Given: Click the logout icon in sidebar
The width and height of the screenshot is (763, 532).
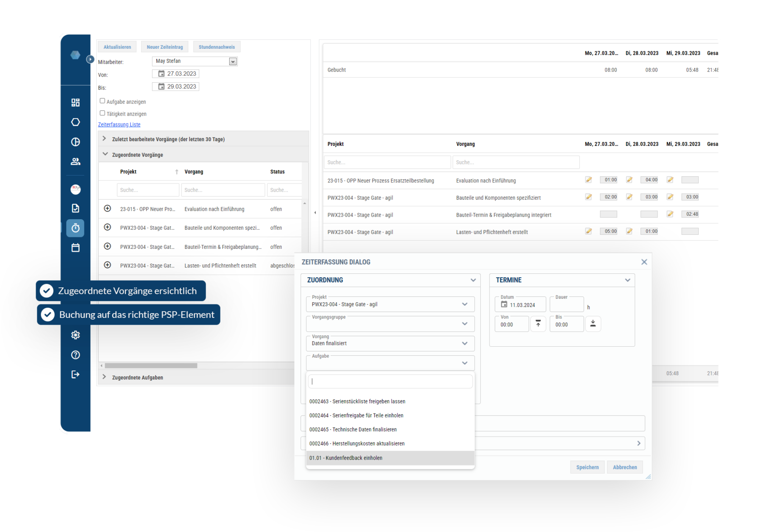Looking at the screenshot, I should coord(75,374).
